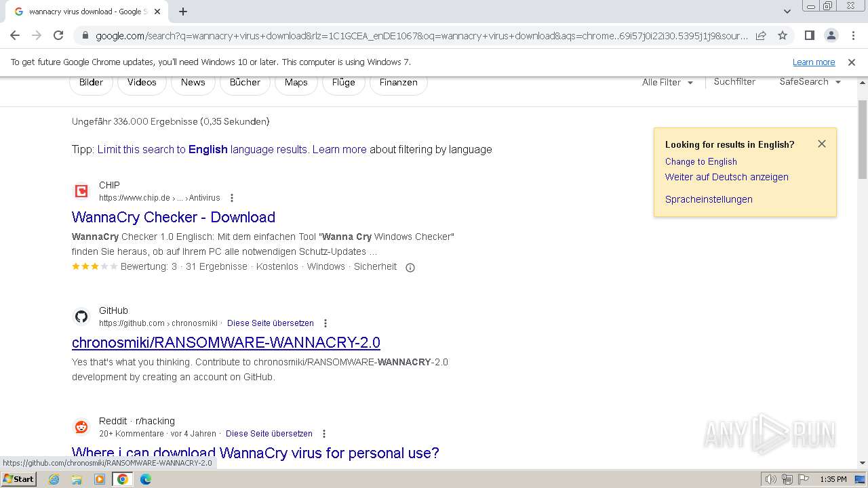Viewport: 868px width, 488px height.
Task: Close the wannacry virus download tab
Action: [x=156, y=12]
